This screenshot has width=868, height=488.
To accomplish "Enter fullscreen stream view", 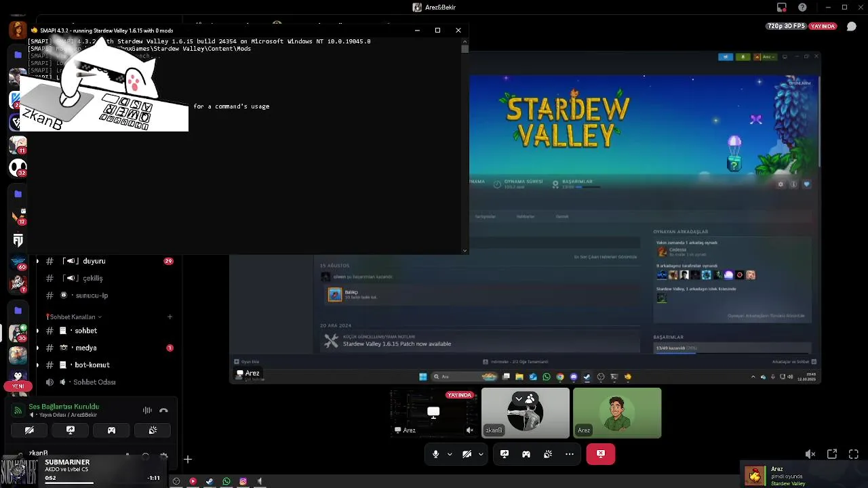I will coord(854,454).
